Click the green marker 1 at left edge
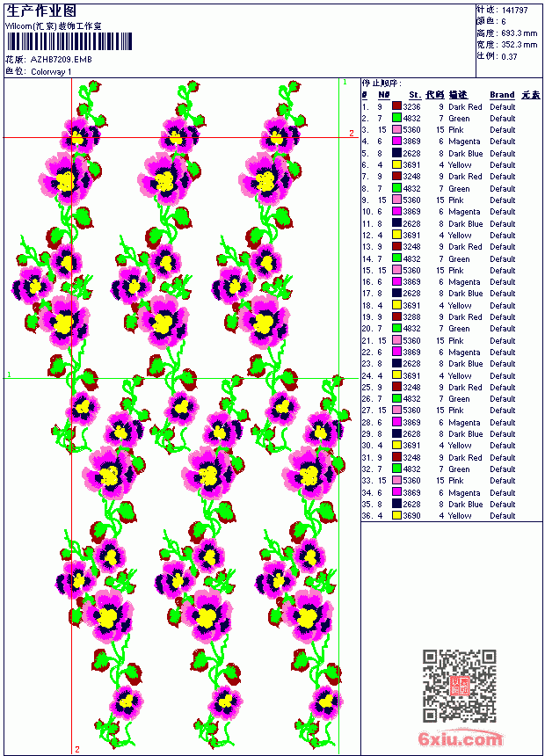The width and height of the screenshot is (545, 756). coord(9,374)
